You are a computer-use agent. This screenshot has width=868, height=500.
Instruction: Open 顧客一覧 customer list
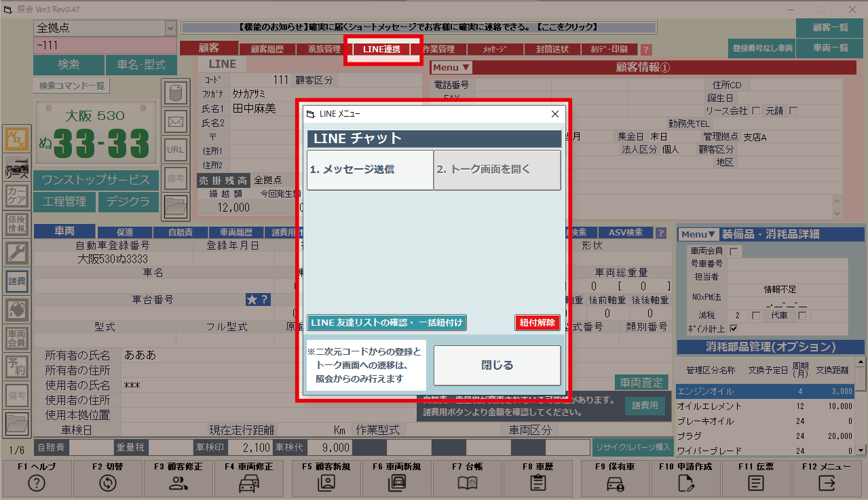[831, 28]
